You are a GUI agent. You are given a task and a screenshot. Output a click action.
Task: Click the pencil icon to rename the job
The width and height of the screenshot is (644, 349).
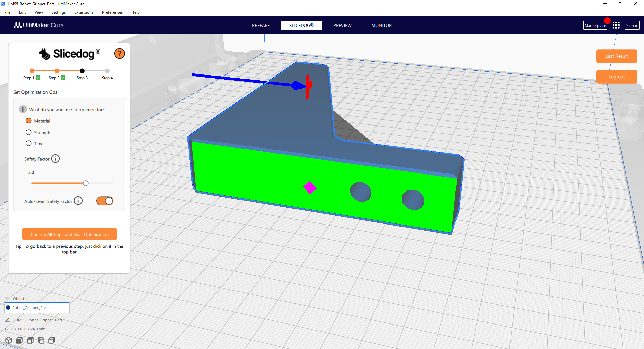tap(7, 320)
